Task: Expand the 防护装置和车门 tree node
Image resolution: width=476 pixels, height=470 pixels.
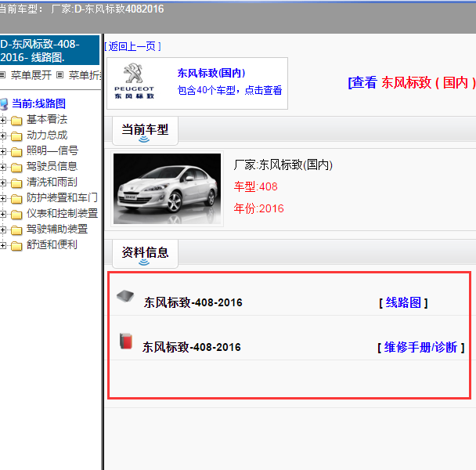Action: tap(2, 199)
